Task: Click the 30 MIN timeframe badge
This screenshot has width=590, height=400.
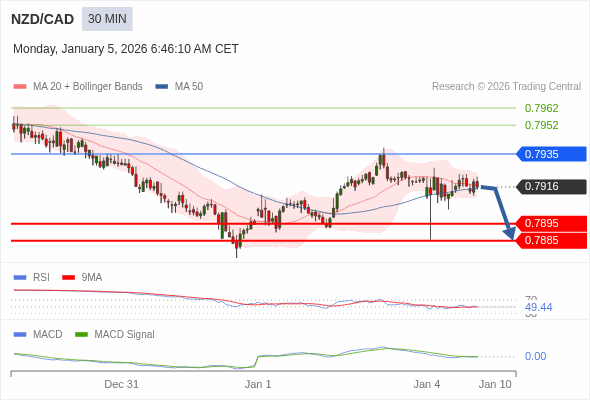Action: (107, 19)
